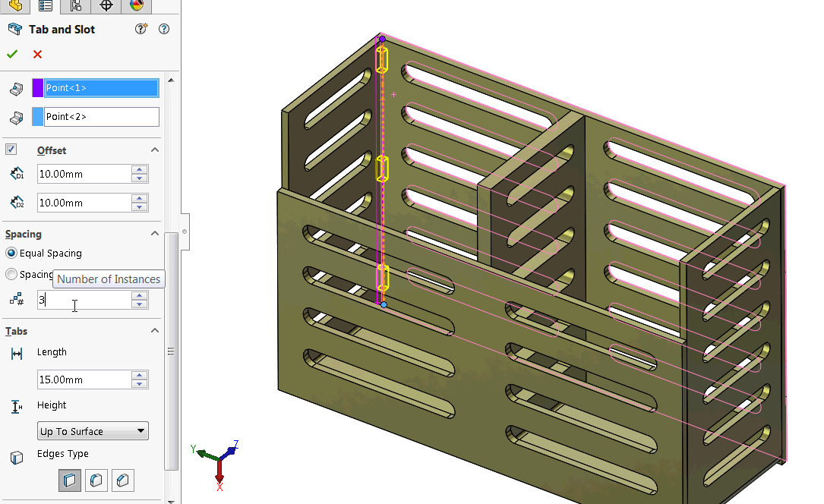Click the Number of Instances field
Viewport: 824px width, 504px height.
[x=84, y=300]
